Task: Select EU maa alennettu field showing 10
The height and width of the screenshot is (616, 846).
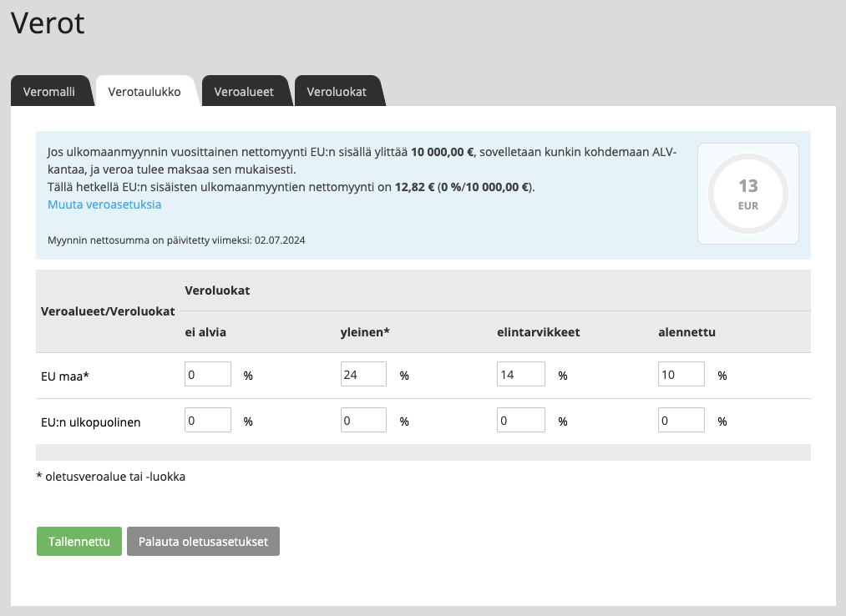Action: (681, 375)
